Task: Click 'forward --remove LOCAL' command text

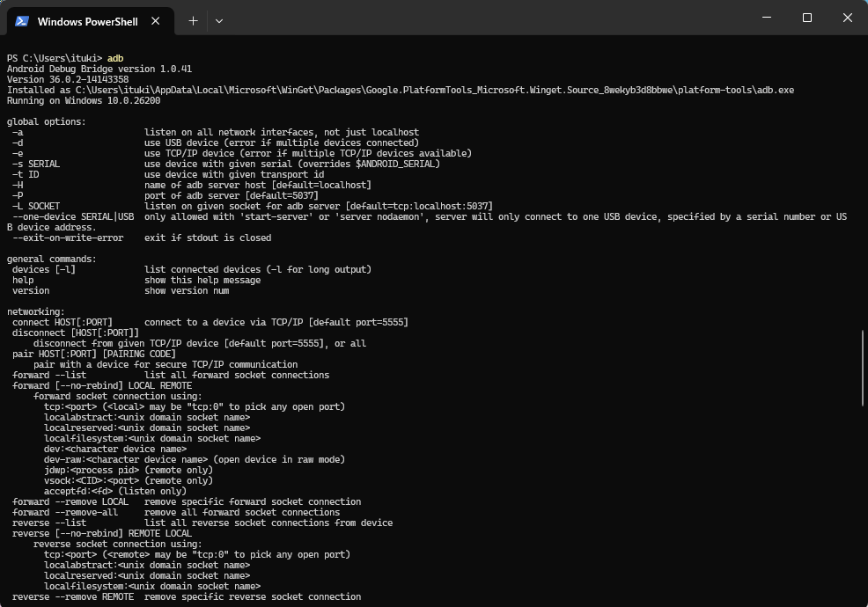Action: pyautogui.click(x=70, y=501)
